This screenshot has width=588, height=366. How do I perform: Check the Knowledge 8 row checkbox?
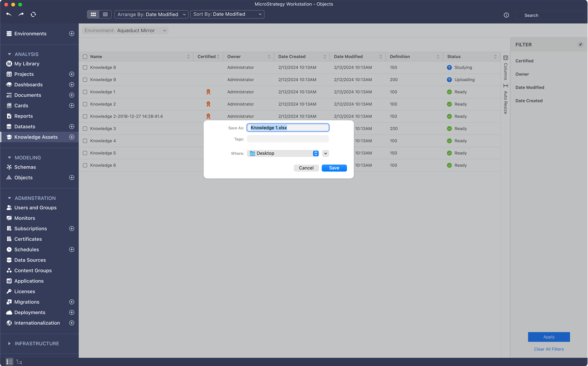85,68
